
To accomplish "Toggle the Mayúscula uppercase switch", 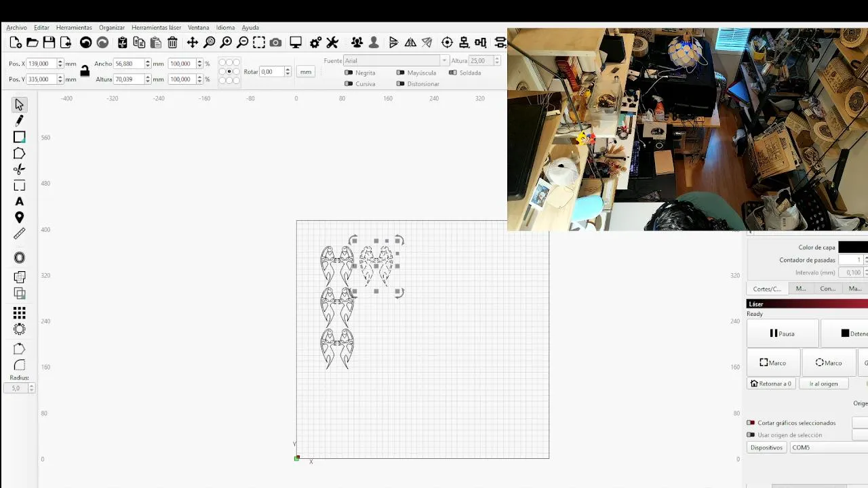I will pos(400,73).
